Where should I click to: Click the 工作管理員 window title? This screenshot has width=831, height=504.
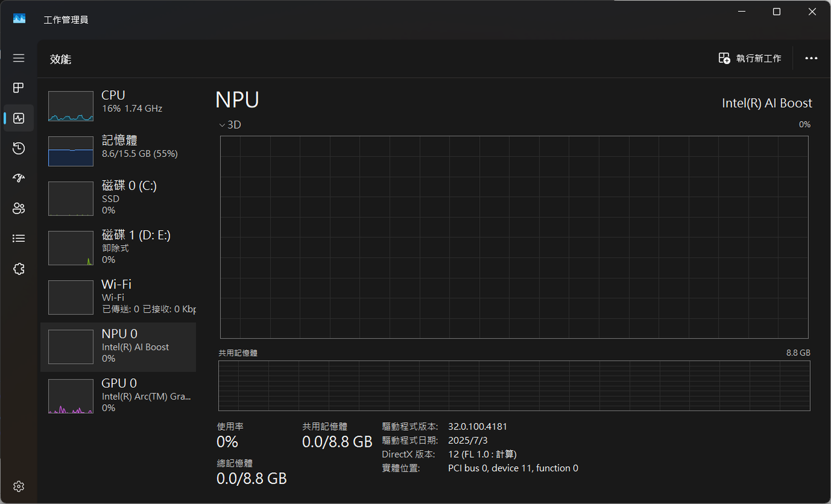[x=66, y=19]
